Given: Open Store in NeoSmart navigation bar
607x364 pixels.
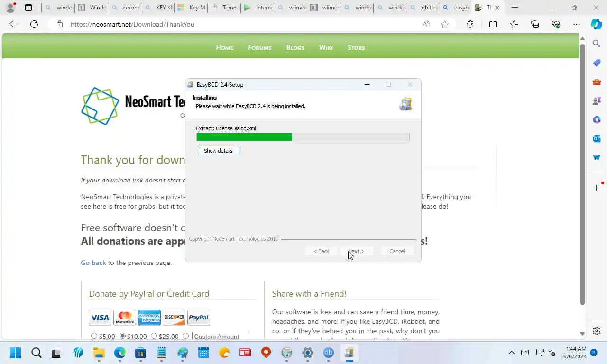Looking at the screenshot, I should point(356,47).
